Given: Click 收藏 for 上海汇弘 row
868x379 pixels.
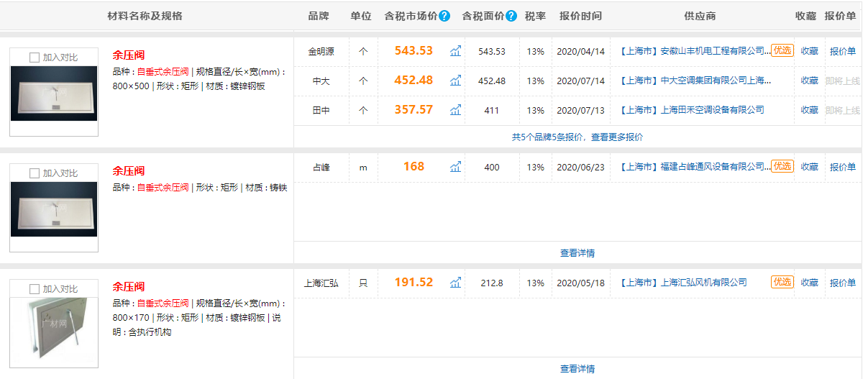Looking at the screenshot, I should (810, 283).
